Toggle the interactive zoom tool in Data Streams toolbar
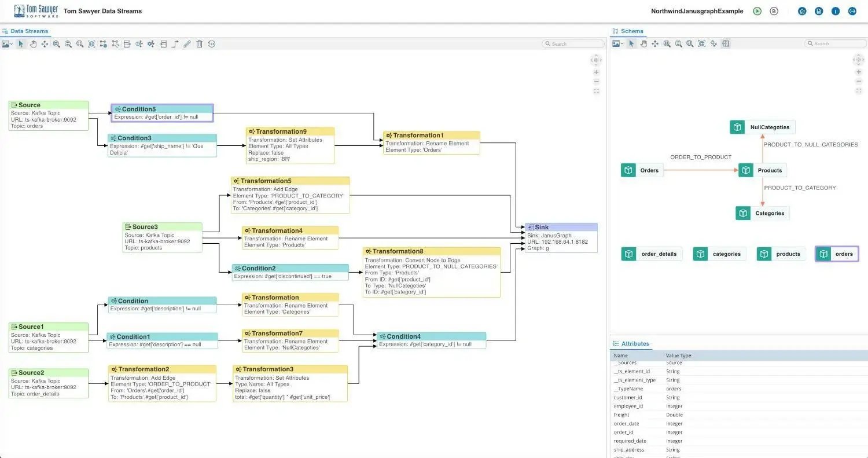This screenshot has width=868, height=458. (x=79, y=43)
